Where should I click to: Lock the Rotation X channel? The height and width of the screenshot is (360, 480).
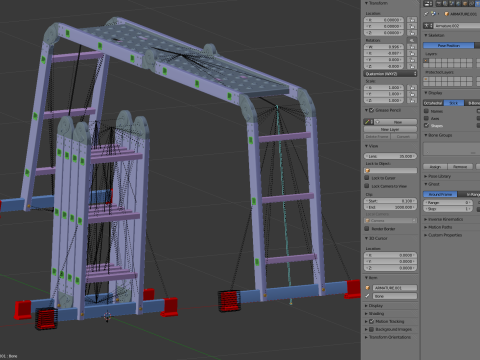412,53
